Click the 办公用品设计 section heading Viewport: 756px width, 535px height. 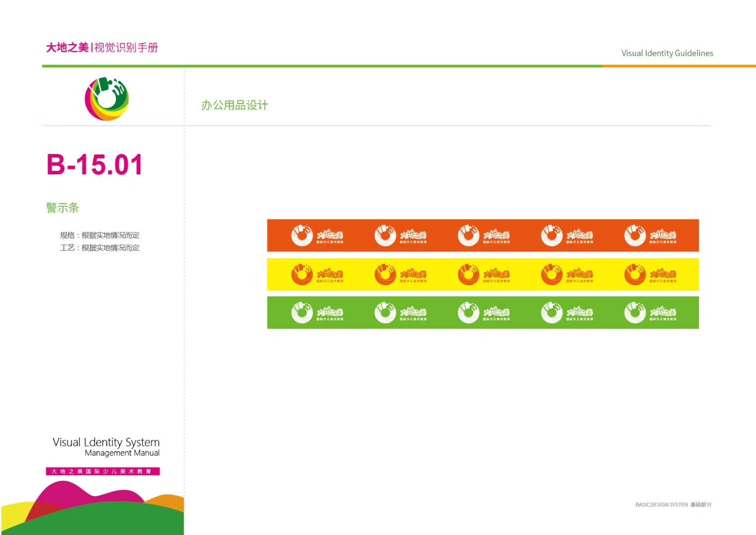coord(235,105)
